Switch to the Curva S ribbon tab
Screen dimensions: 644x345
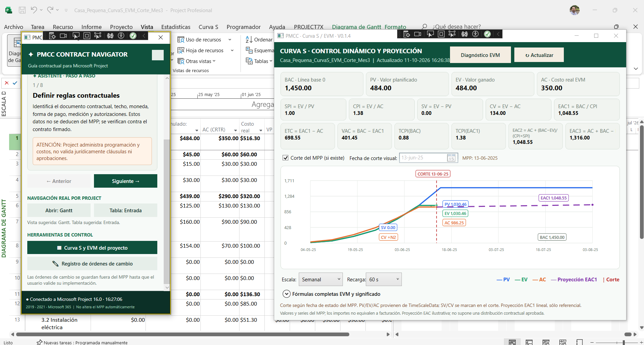pos(208,27)
